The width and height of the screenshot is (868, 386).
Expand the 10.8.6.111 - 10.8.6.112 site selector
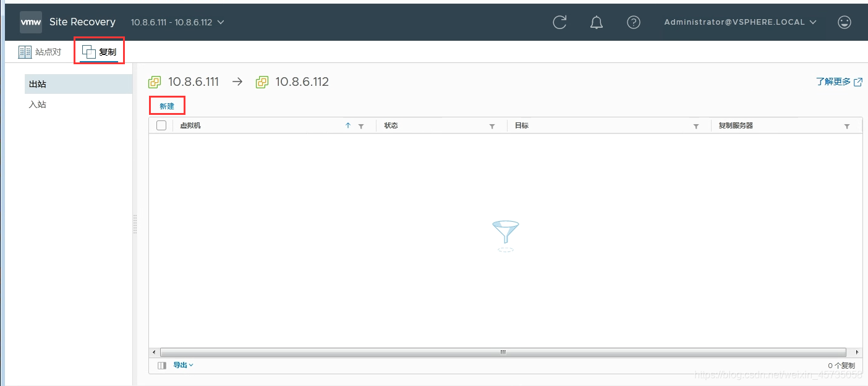click(177, 22)
